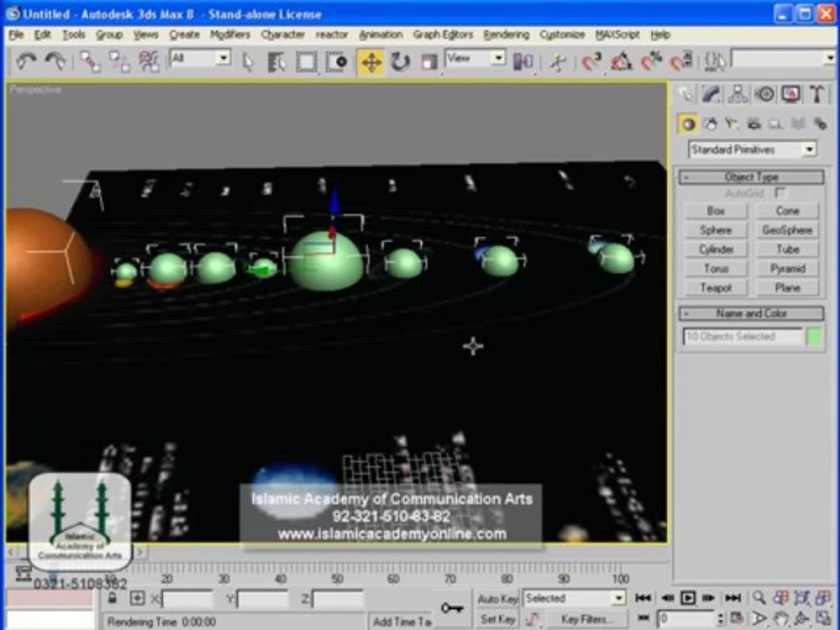The height and width of the screenshot is (630, 840).
Task: Switch to the Display panel tab
Action: (x=791, y=94)
